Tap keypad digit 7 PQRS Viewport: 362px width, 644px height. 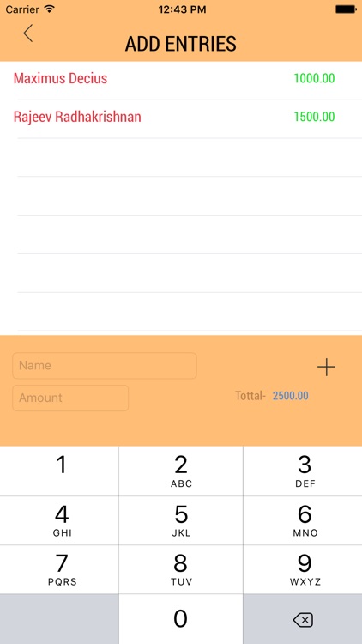[x=59, y=569]
